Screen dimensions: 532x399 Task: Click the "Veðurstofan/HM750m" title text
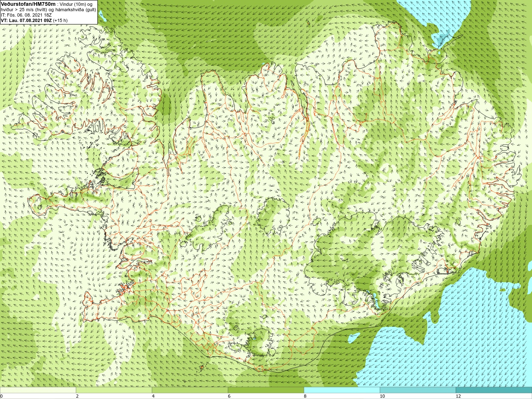pyautogui.click(x=28, y=4)
